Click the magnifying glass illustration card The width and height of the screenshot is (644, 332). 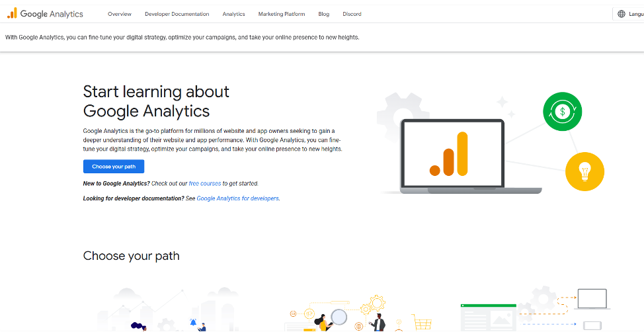pos(358,313)
